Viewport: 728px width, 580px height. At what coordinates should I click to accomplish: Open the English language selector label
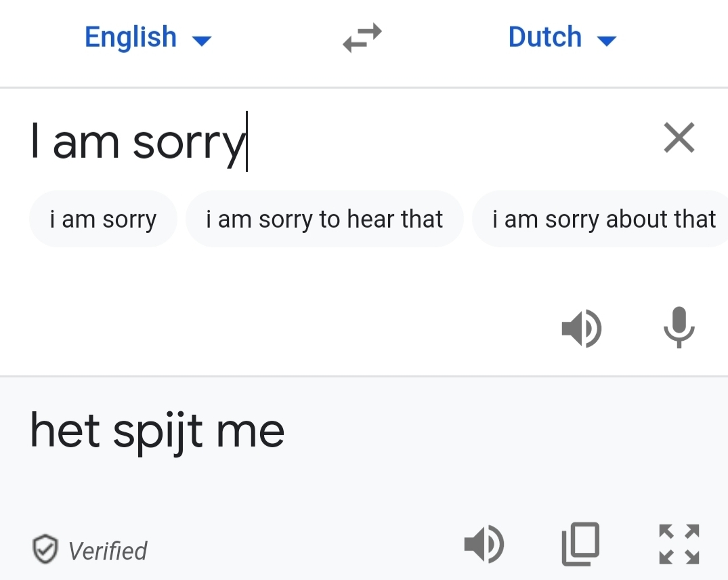pyautogui.click(x=131, y=37)
